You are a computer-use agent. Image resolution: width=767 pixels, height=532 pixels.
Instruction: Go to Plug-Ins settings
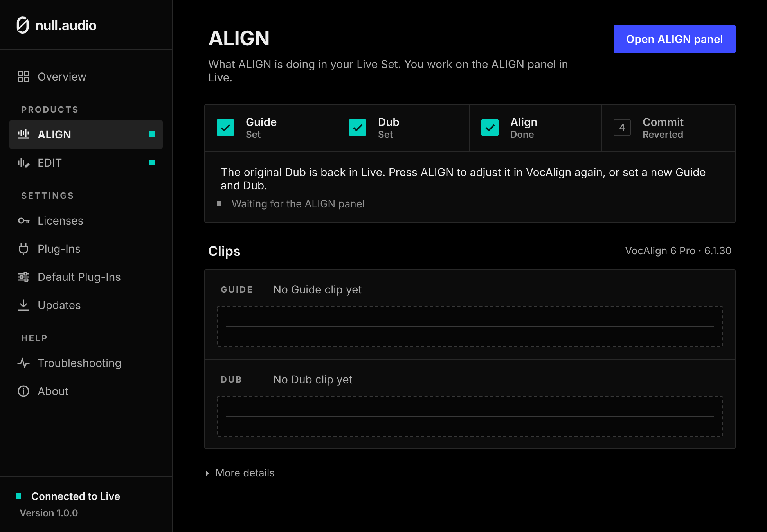[x=86, y=249]
